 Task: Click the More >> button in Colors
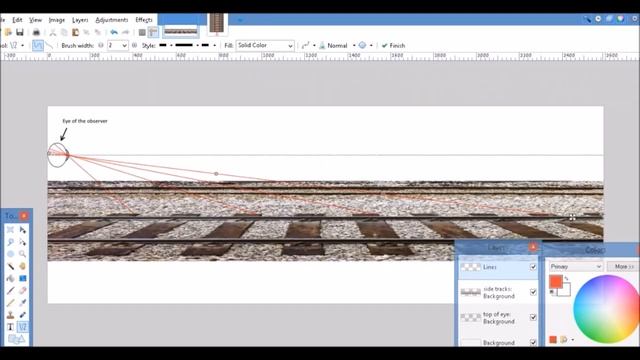pyautogui.click(x=623, y=267)
